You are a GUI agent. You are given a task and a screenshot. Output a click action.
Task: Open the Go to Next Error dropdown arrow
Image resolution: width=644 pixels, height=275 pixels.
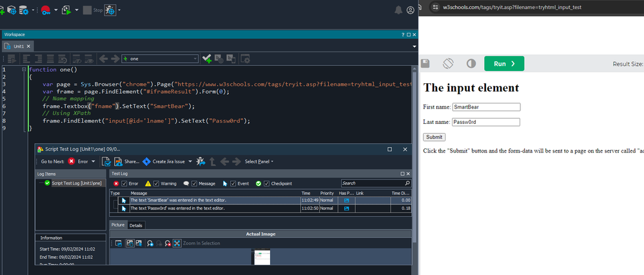[x=93, y=161]
